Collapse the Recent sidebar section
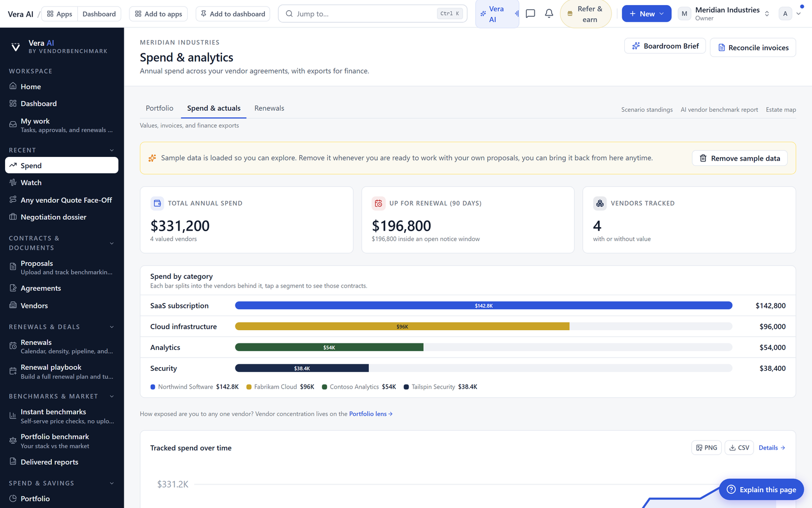 (112, 150)
